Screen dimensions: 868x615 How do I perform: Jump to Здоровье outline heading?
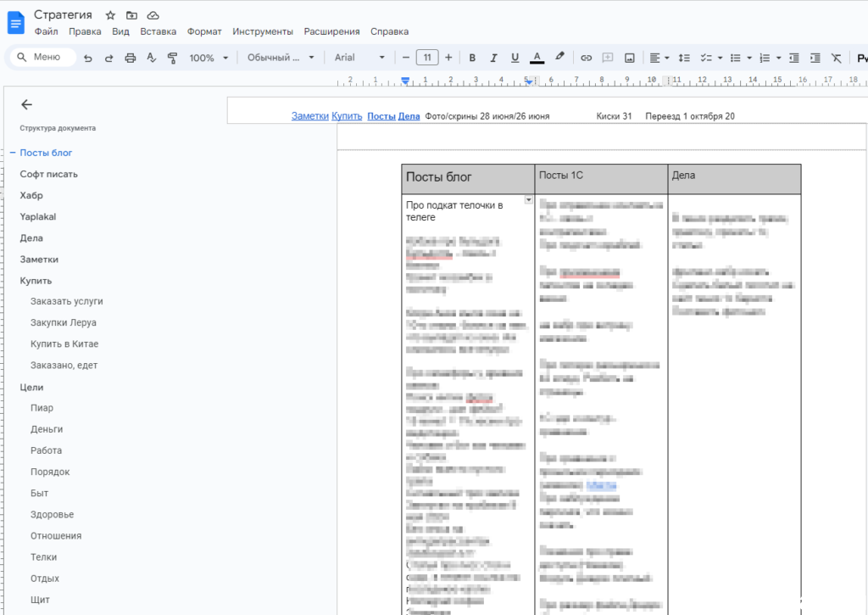click(x=52, y=514)
